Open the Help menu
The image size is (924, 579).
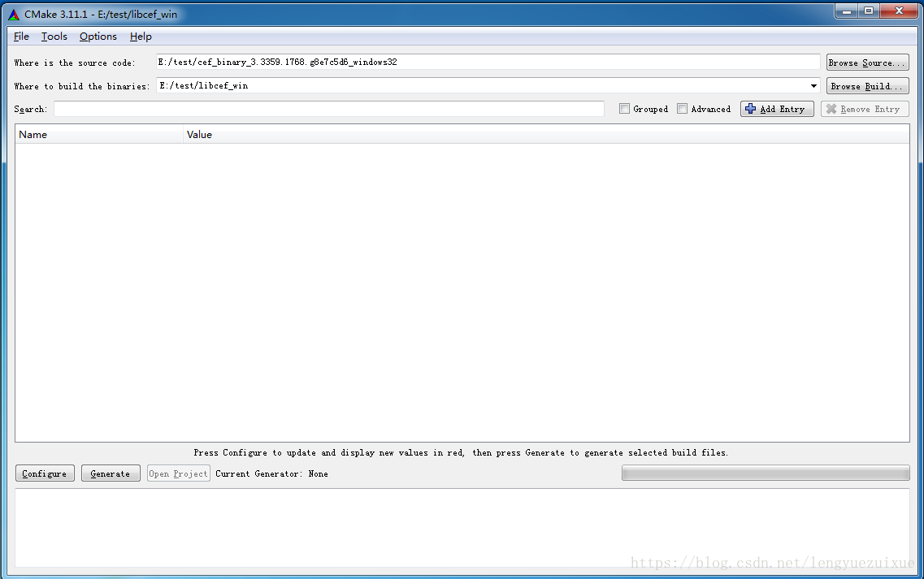pos(141,37)
